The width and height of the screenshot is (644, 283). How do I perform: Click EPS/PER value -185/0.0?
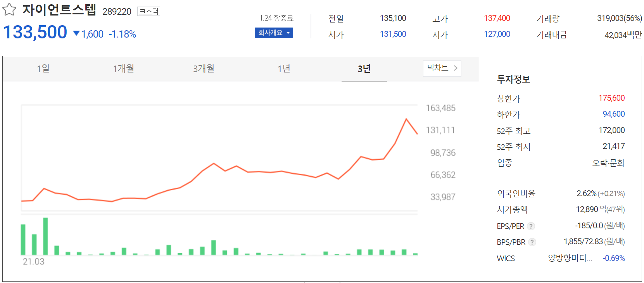click(589, 226)
